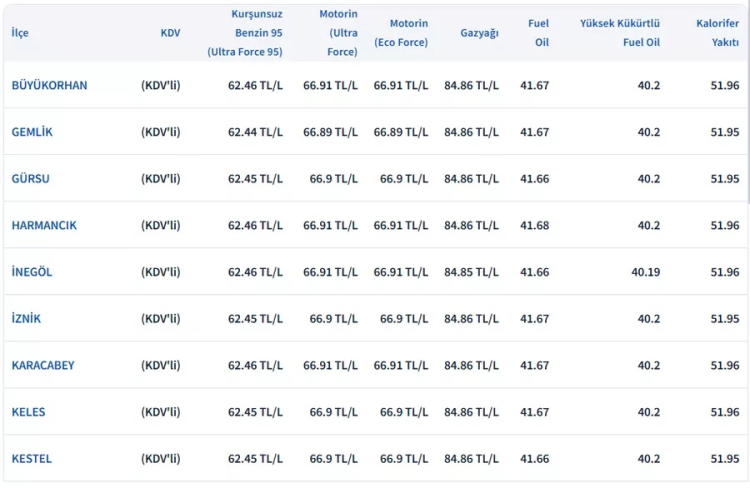
Task: Click the GÜRSU district link
Action: 30,179
